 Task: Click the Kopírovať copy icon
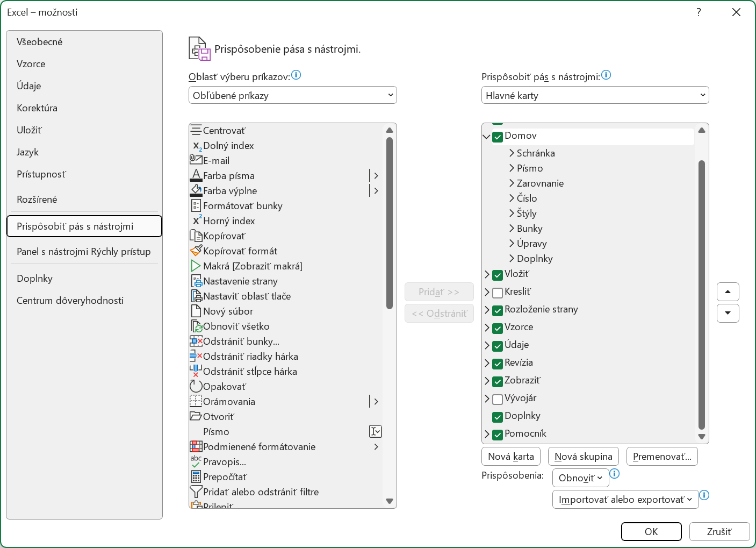pyautogui.click(x=196, y=236)
